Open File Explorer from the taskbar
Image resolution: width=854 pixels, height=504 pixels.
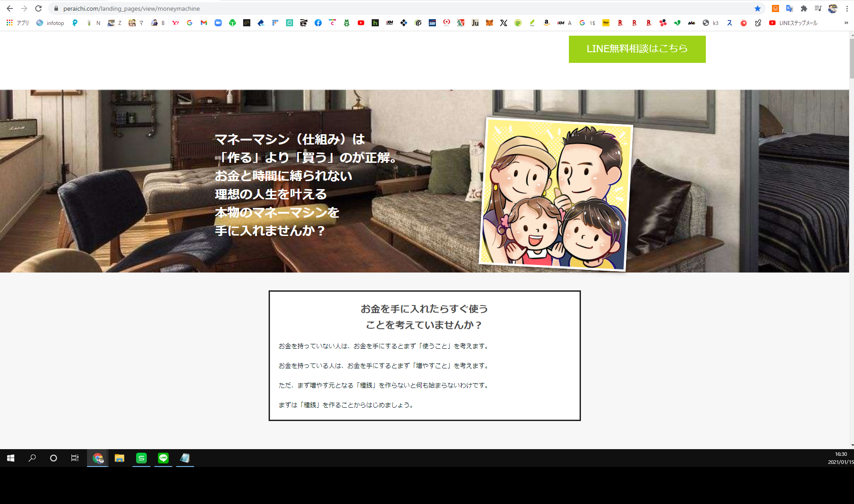tap(119, 458)
